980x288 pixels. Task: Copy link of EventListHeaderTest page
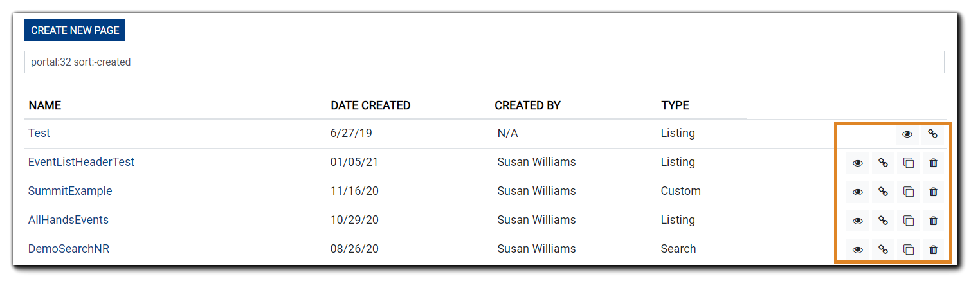[x=883, y=163]
